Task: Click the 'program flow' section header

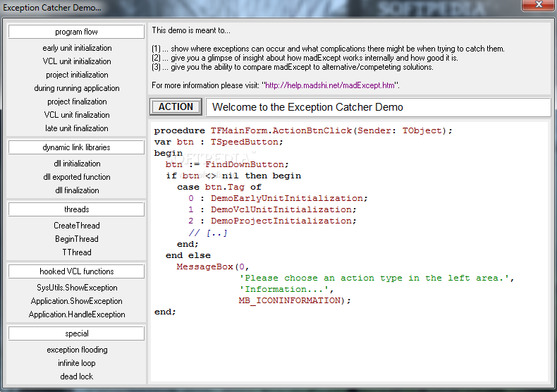Action: pos(76,32)
